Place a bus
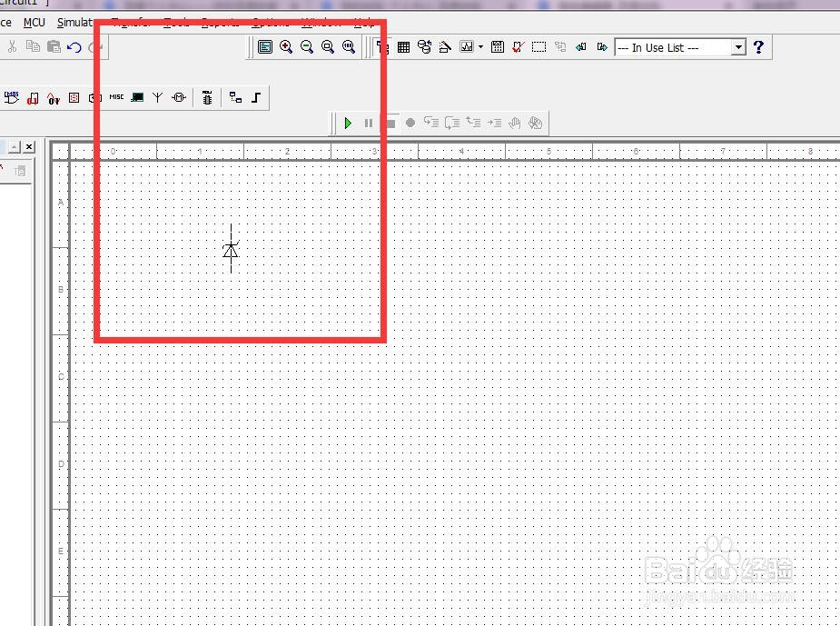840x626 pixels. 256,97
